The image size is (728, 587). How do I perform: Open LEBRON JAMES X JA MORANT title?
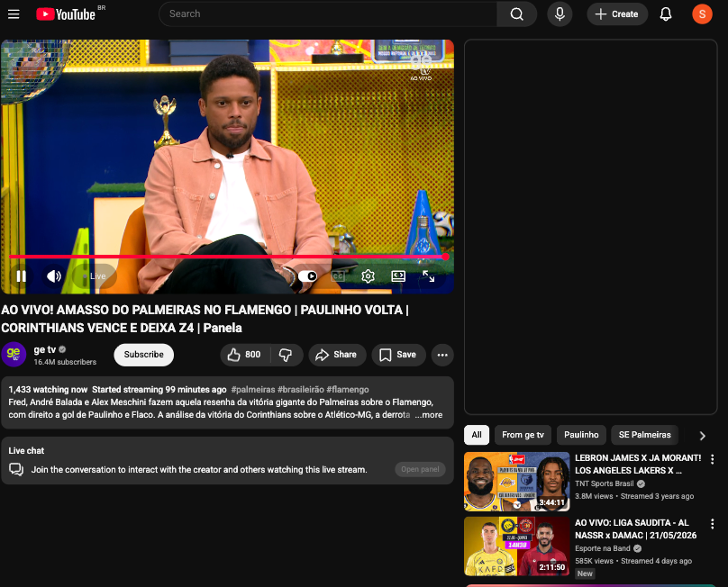pos(638,464)
